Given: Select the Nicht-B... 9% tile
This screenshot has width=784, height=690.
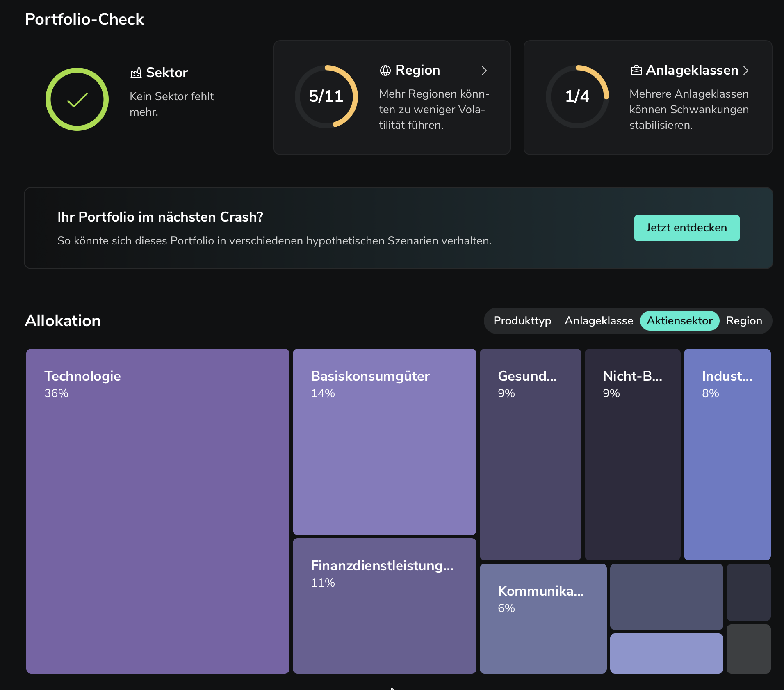Looking at the screenshot, I should pos(633,454).
